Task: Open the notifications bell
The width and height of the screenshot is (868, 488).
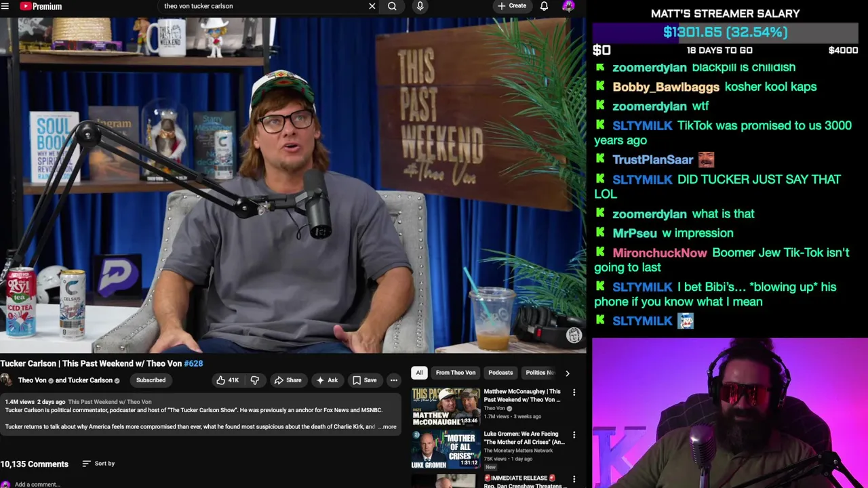Action: point(544,6)
